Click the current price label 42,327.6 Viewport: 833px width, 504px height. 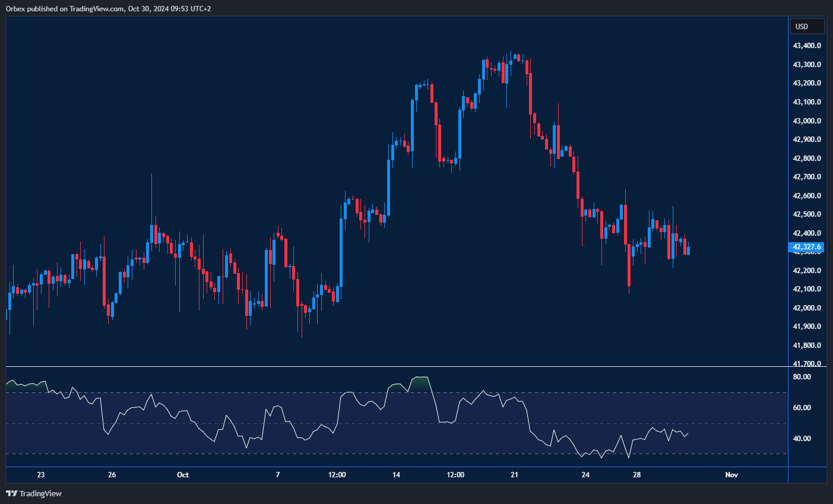pos(806,247)
